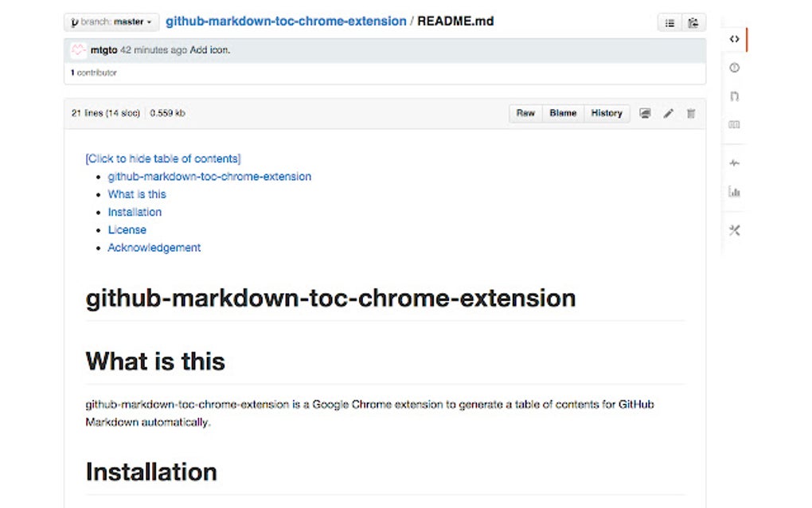This screenshot has height=508, width=812.
Task: Open the file in GitHub Desktop icon
Action: [x=645, y=113]
